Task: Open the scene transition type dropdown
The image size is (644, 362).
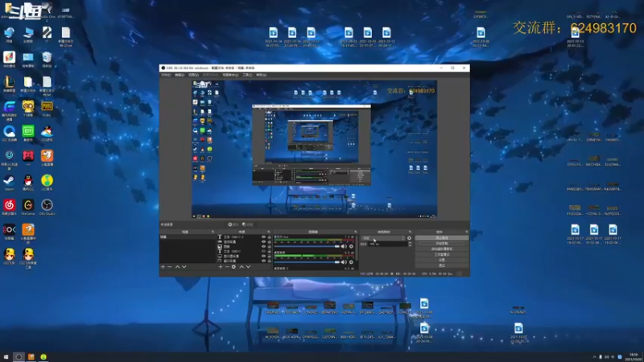Action: pyautogui.click(x=384, y=238)
